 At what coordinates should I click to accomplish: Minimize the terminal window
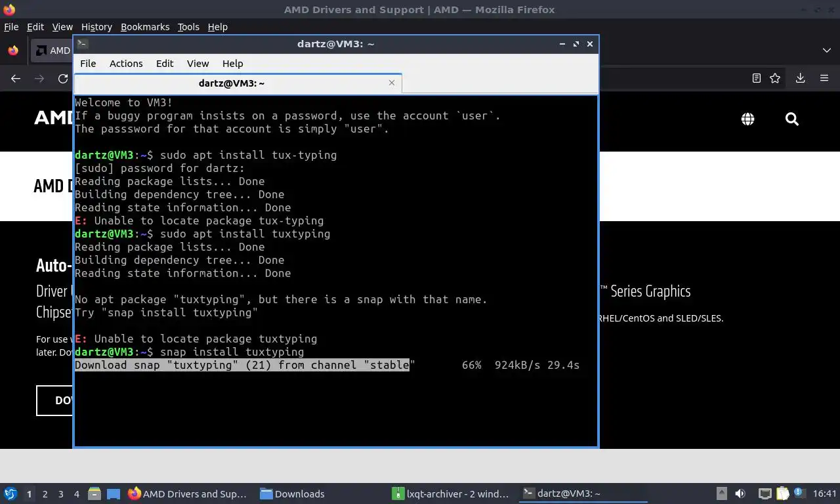(562, 44)
